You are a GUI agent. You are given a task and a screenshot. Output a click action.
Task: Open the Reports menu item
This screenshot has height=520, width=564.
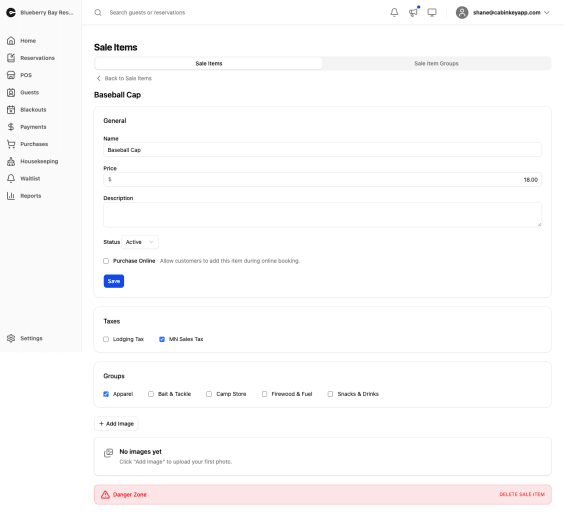[x=31, y=196]
